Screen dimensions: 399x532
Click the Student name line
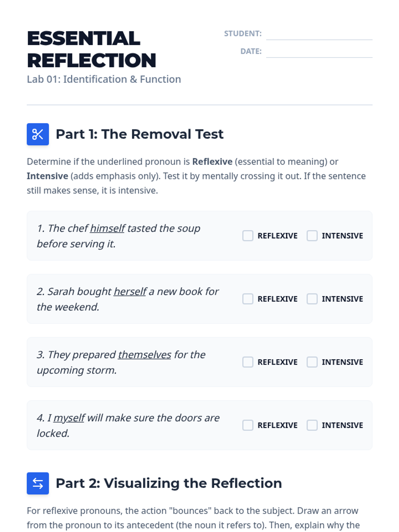click(x=319, y=35)
